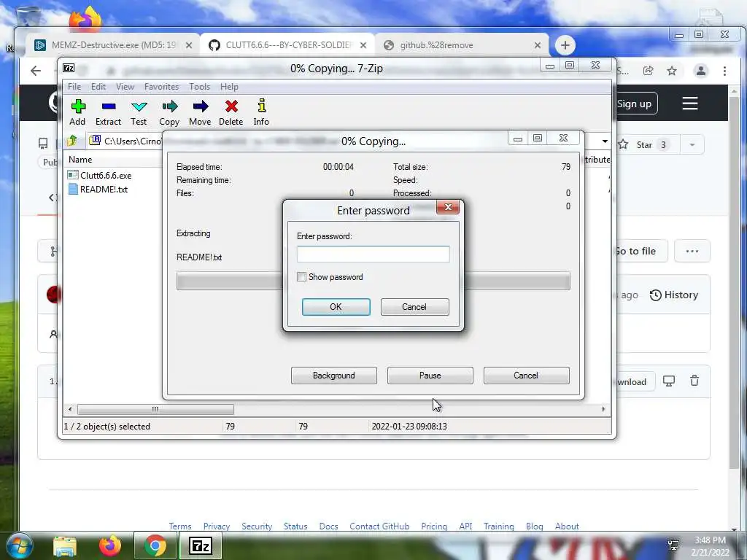747x560 pixels.
Task: Open the Pricing footer link
Action: click(434, 526)
